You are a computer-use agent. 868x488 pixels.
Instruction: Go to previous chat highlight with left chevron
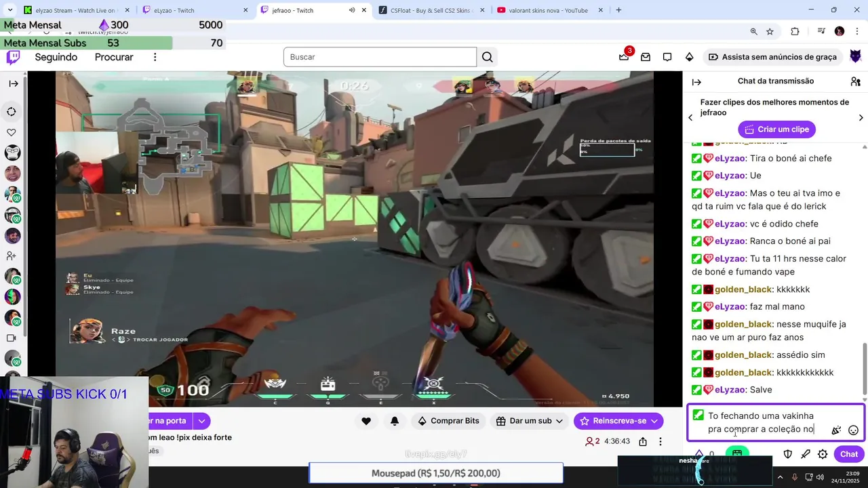click(690, 118)
